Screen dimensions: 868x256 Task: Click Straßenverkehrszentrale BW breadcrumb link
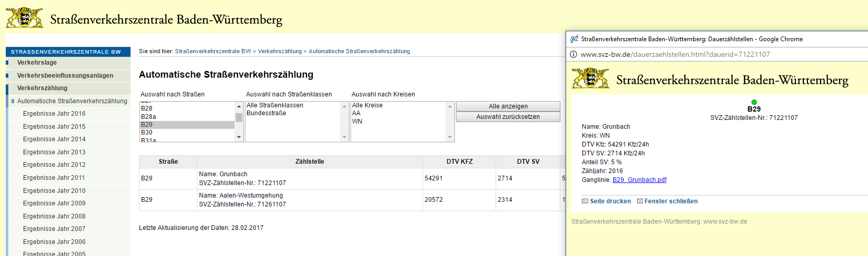coord(213,51)
